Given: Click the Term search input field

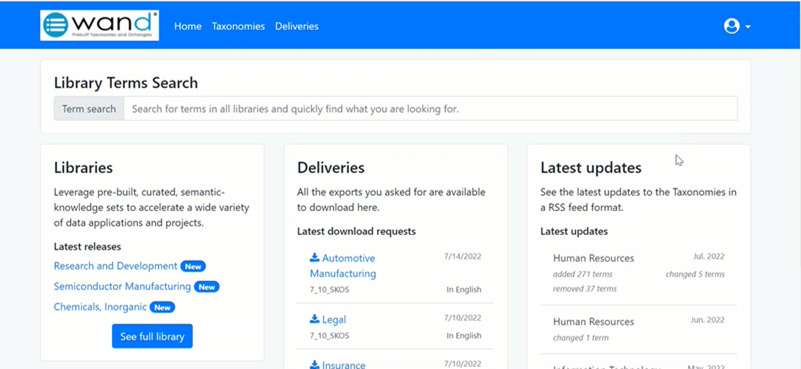Looking at the screenshot, I should (431, 109).
